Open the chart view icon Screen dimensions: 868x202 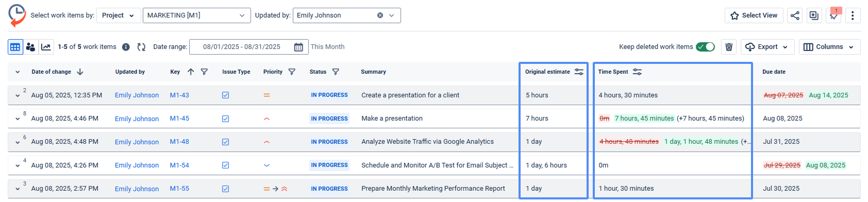tap(46, 47)
